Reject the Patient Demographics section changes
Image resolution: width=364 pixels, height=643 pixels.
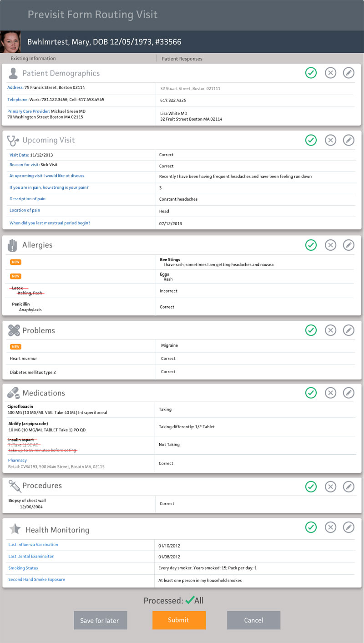330,73
